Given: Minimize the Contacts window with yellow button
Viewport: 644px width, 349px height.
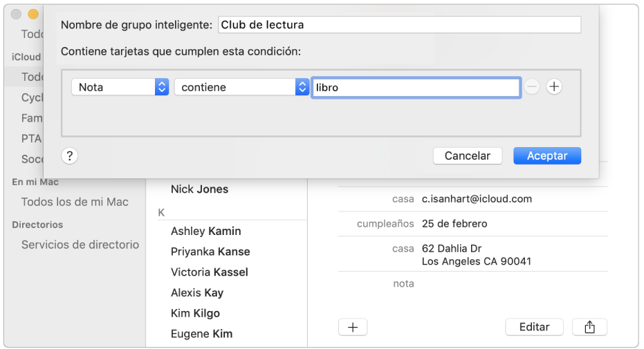Looking at the screenshot, I should [33, 15].
